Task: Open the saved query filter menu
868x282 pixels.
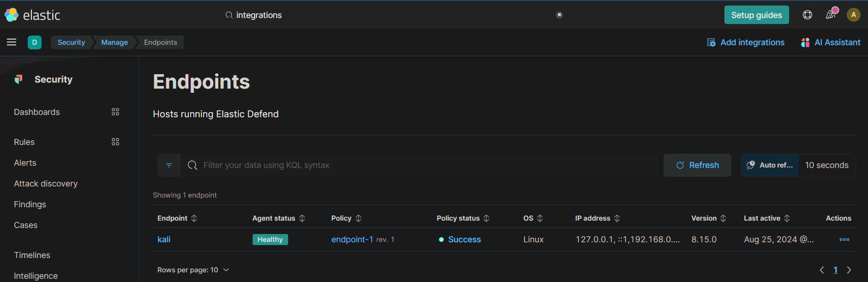Action: 169,165
